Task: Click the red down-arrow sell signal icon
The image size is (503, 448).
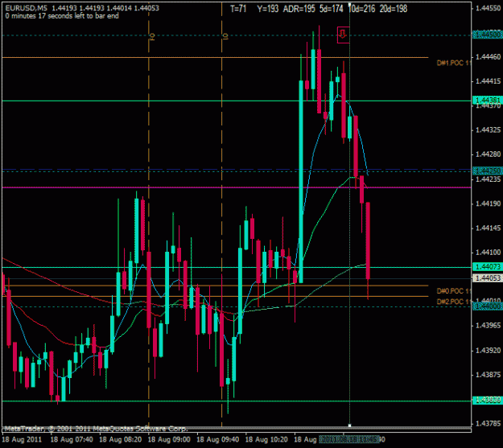Action: click(x=343, y=35)
